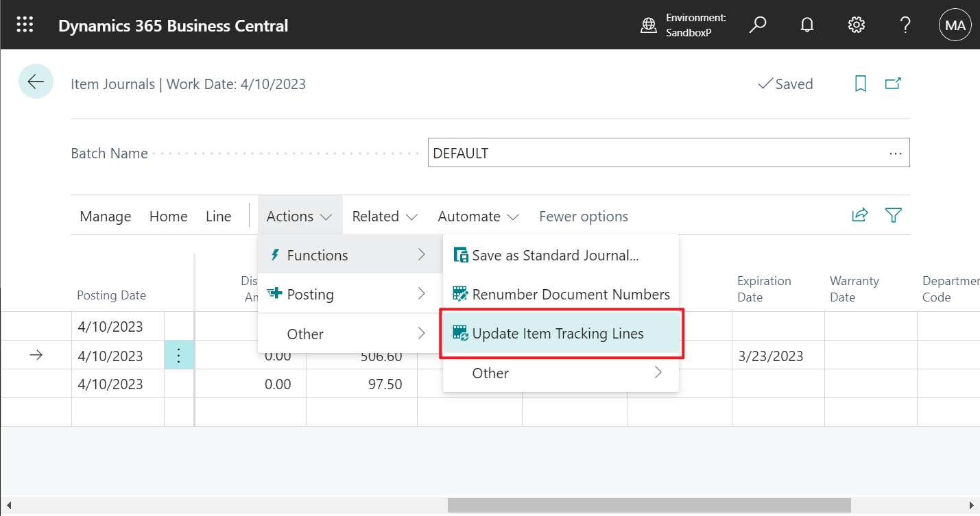This screenshot has width=980, height=516.
Task: Click the three-dot row menu on journal line
Action: (179, 355)
